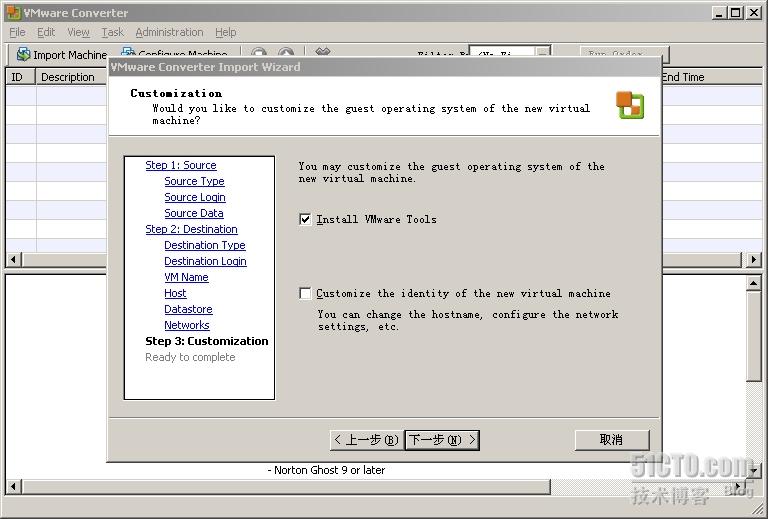Screen dimensions: 768x519
Task: Select the Source Data step link
Action: point(194,213)
